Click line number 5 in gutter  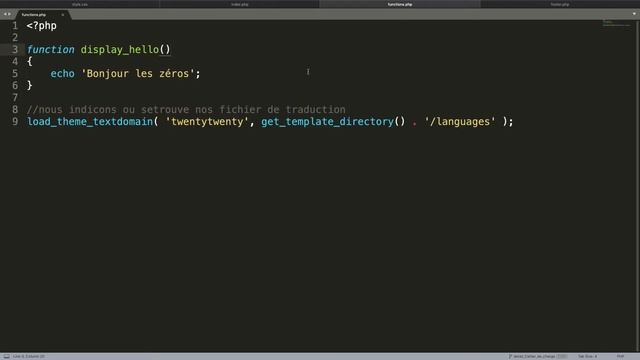pyautogui.click(x=15, y=74)
